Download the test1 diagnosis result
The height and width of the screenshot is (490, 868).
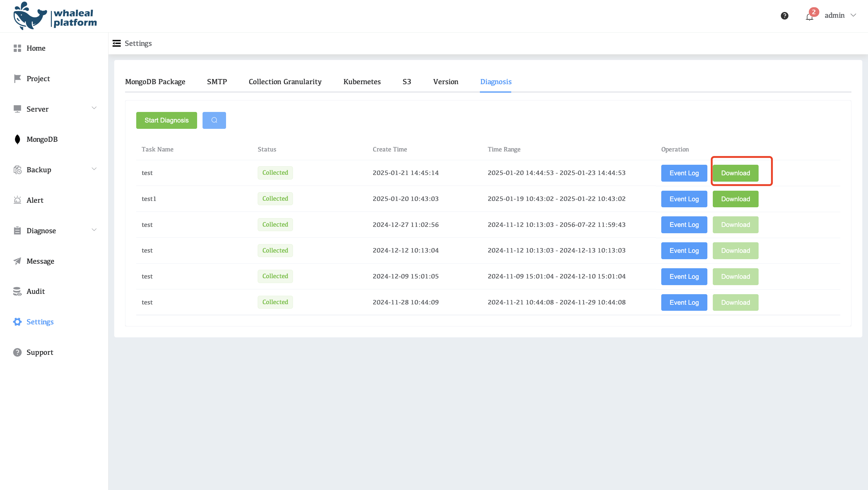(x=735, y=199)
